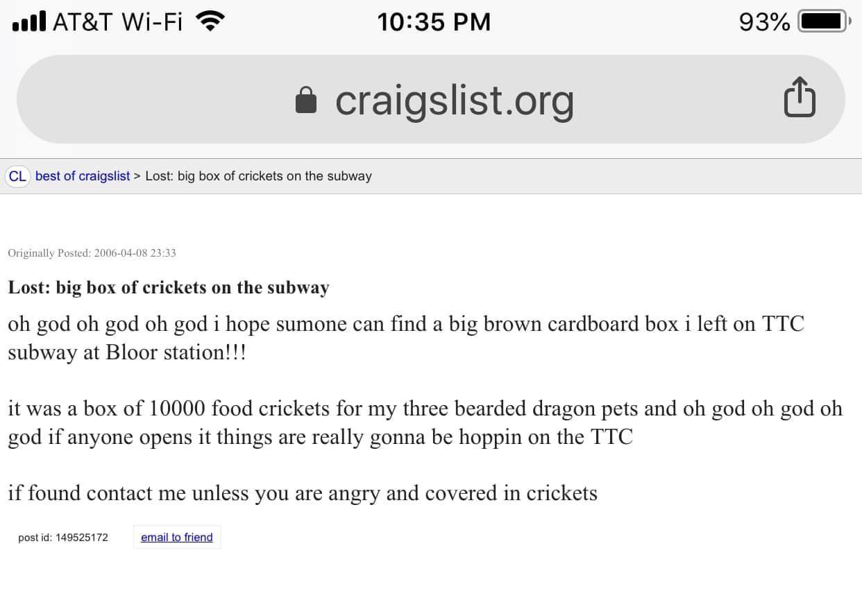Open the best of craigslist link
The width and height of the screenshot is (862, 616).
83,176
